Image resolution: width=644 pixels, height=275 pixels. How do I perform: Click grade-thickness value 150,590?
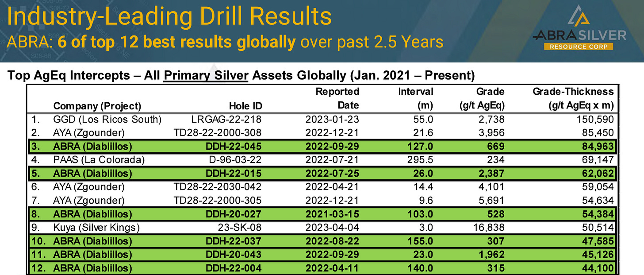594,120
